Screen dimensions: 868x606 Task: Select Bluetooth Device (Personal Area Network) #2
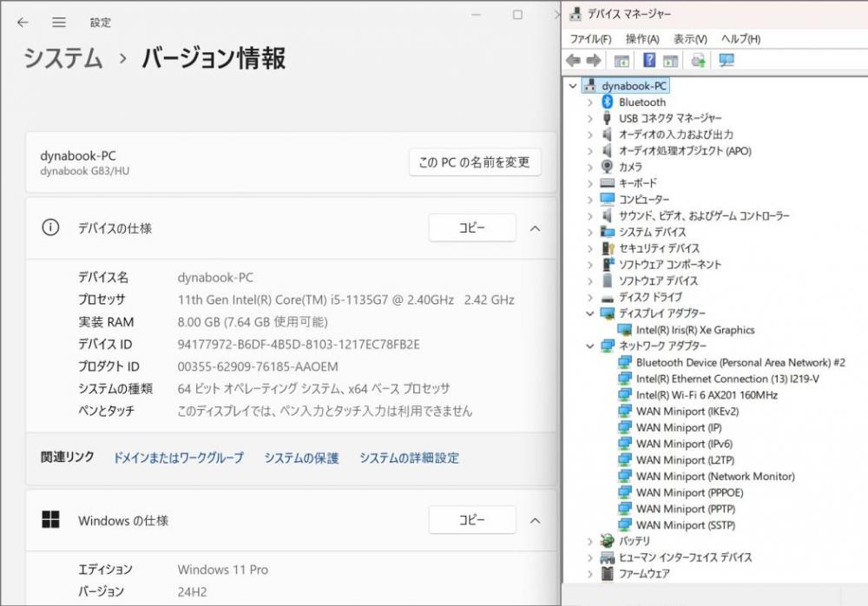(x=740, y=363)
